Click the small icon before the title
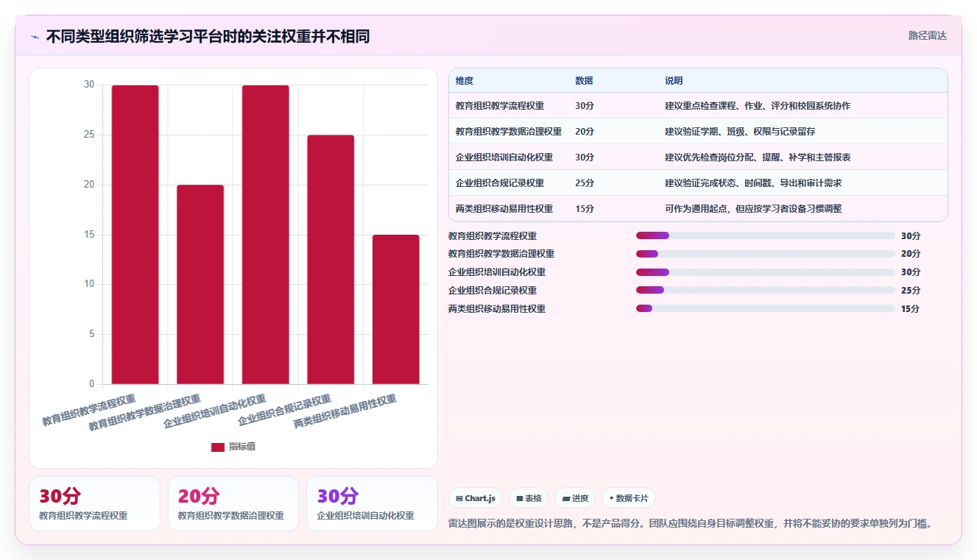The image size is (977, 560). pyautogui.click(x=35, y=36)
